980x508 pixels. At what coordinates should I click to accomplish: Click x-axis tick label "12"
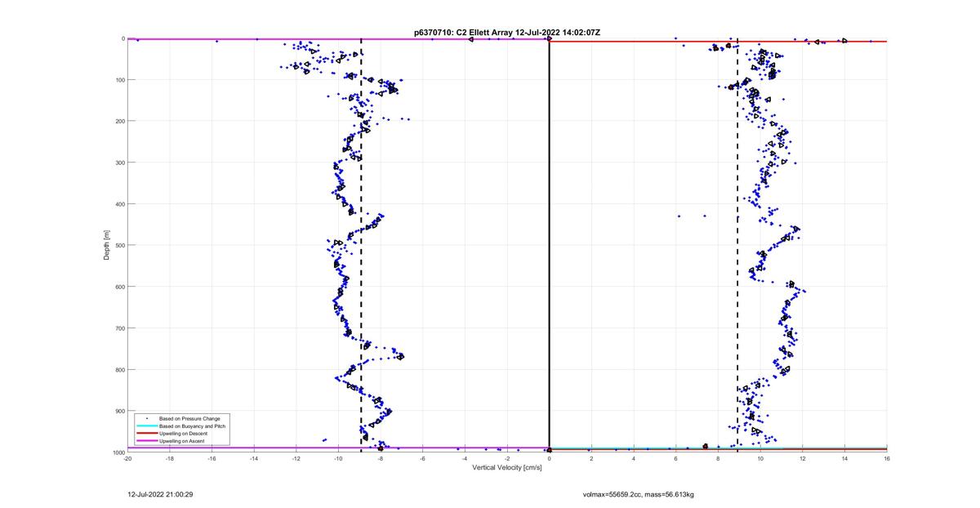pyautogui.click(x=803, y=459)
